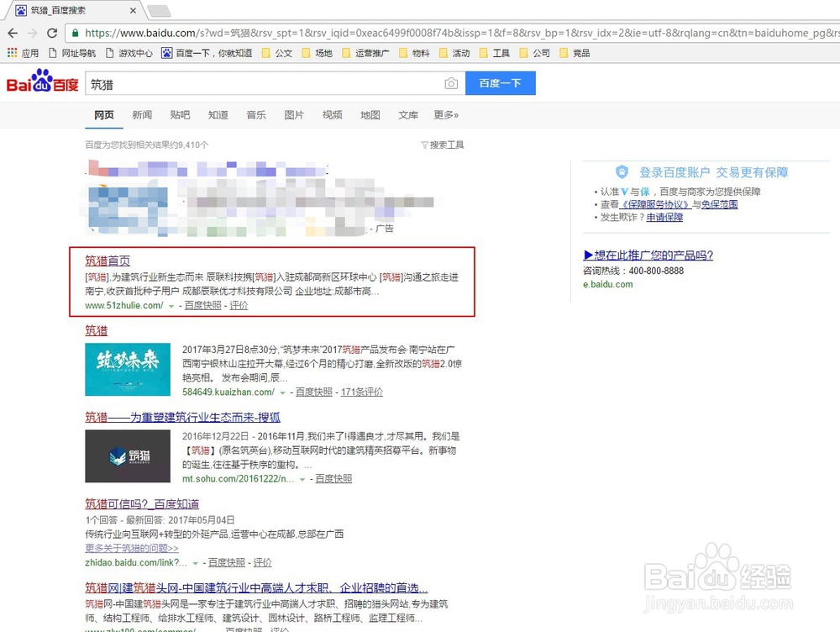The image size is (840, 632).
Task: Reload the page with refresh icon
Action: tap(52, 34)
